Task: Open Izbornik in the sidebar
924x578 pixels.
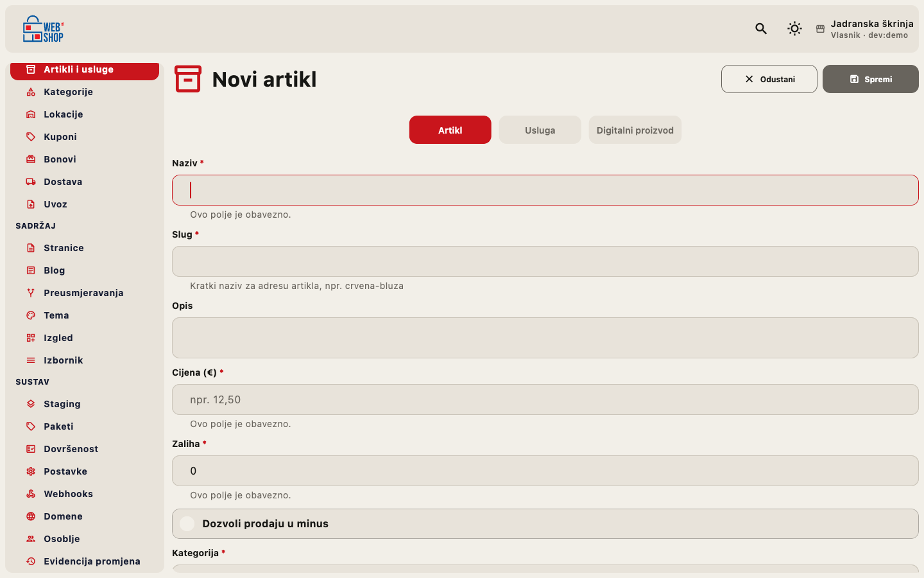Action: pos(85,360)
